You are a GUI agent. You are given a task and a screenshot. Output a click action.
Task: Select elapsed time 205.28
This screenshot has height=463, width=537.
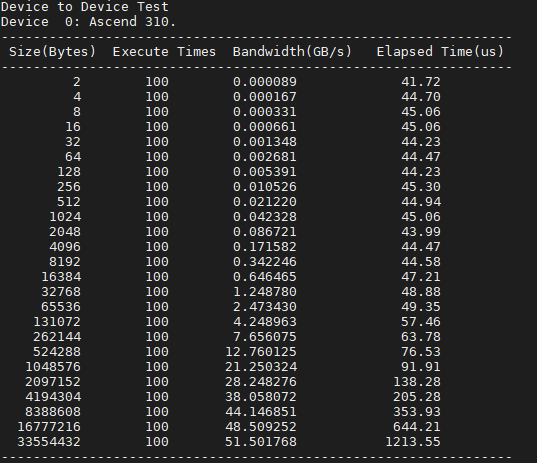click(x=417, y=397)
